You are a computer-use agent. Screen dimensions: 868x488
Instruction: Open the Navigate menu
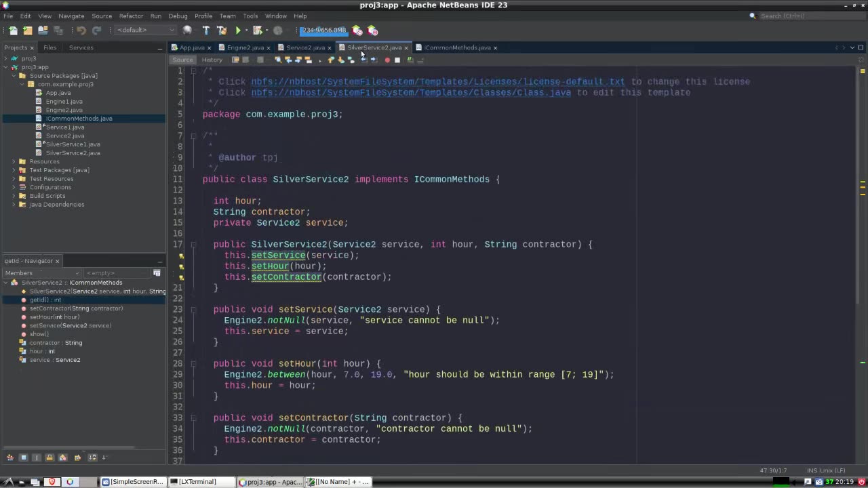tap(71, 16)
